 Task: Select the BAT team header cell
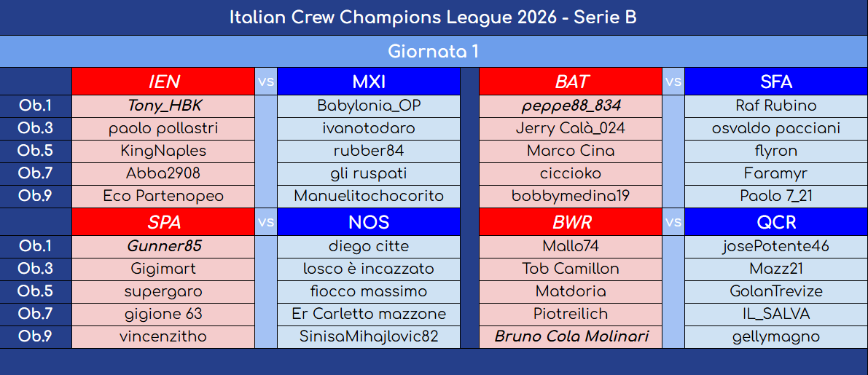[571, 82]
